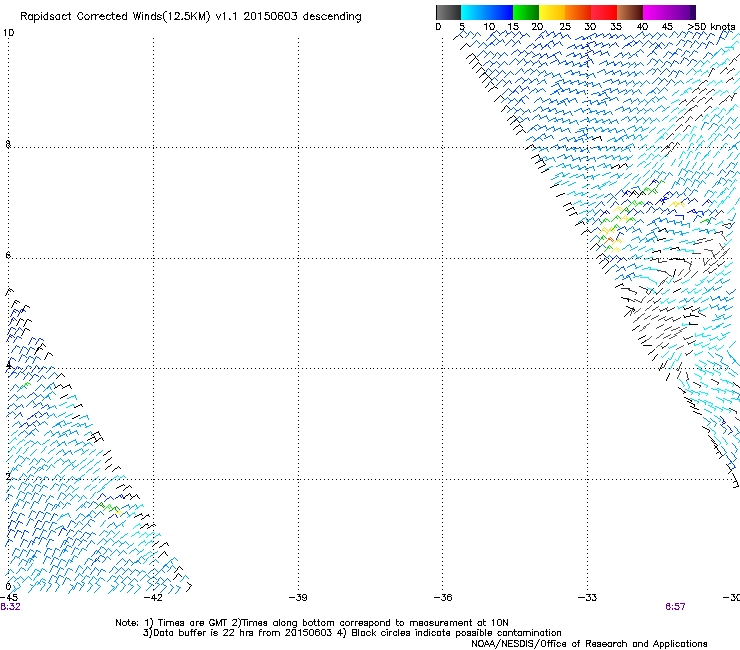The image size is (740, 650).
Task: Click the red 30-35 knots color swatch
Action: (604, 12)
